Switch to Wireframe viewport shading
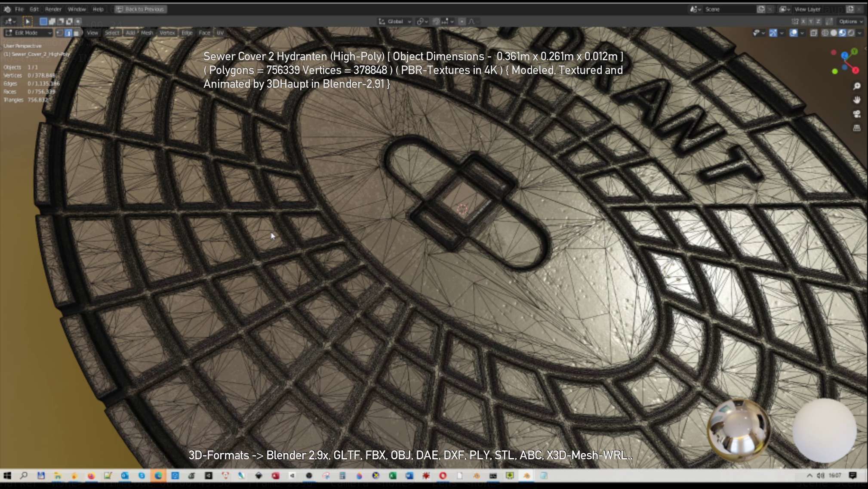 coord(825,33)
